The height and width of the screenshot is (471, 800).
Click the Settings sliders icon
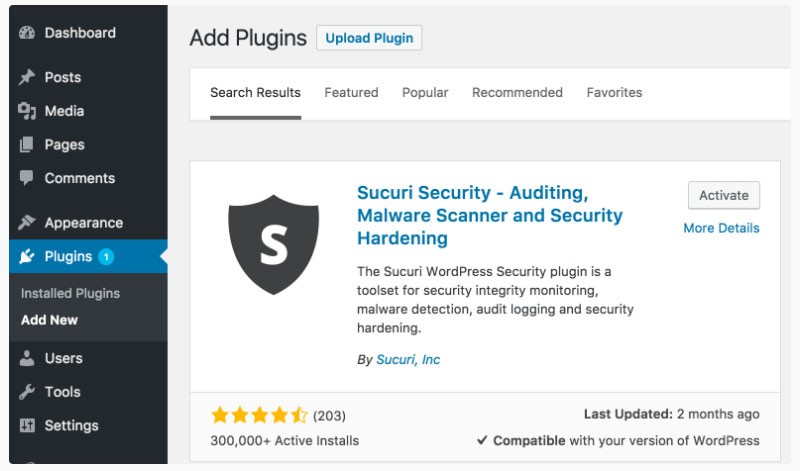tap(27, 425)
